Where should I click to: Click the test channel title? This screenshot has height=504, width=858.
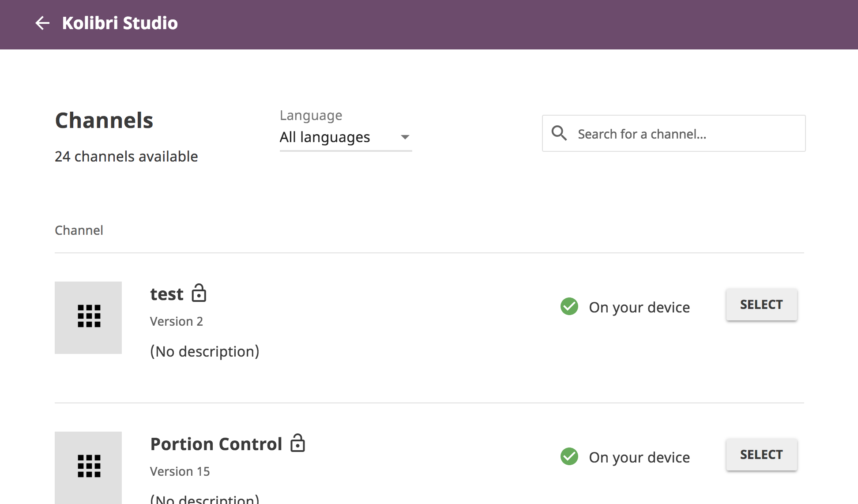pos(166,293)
